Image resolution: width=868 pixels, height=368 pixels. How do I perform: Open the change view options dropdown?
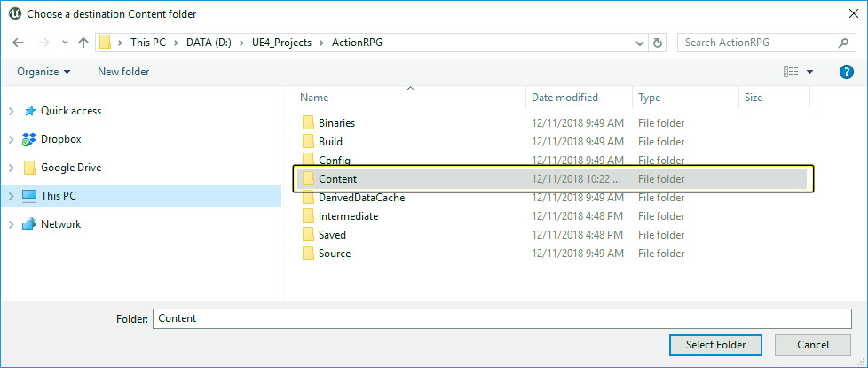click(x=809, y=72)
